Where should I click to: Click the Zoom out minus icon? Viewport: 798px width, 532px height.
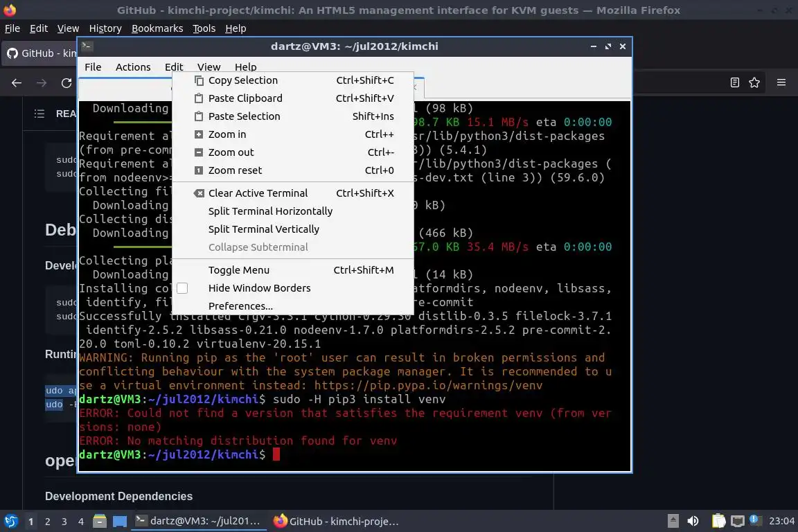(x=199, y=152)
